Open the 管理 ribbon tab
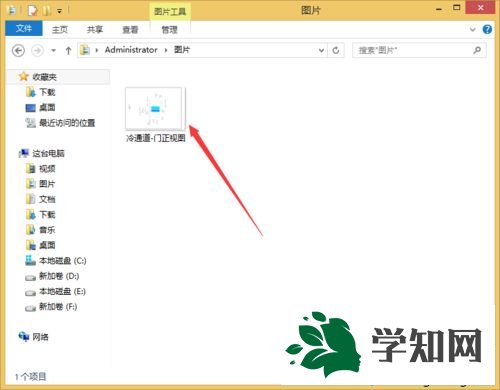 [170, 30]
